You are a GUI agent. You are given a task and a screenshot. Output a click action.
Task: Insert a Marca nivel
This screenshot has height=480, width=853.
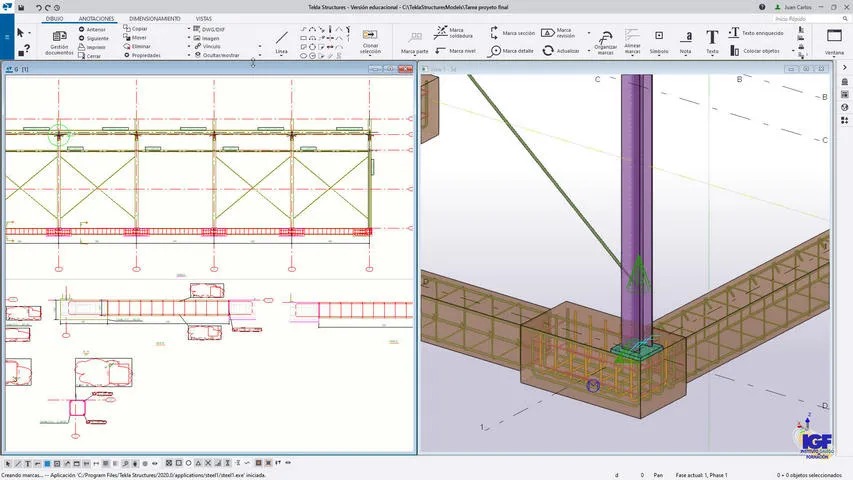point(455,51)
